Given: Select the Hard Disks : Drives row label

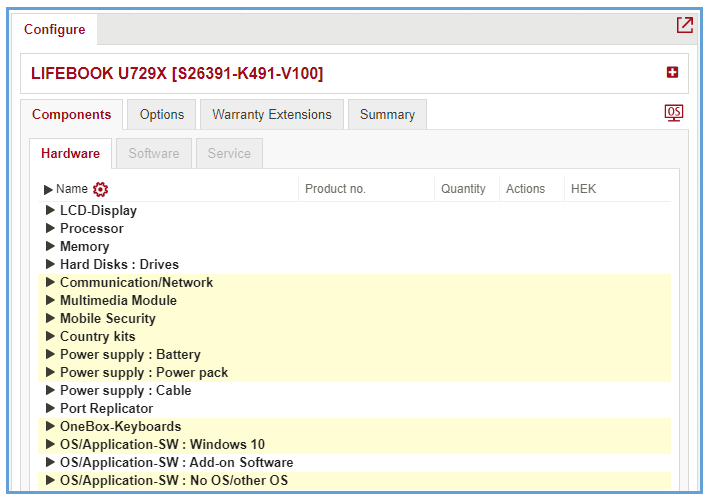Looking at the screenshot, I should coord(119,265).
